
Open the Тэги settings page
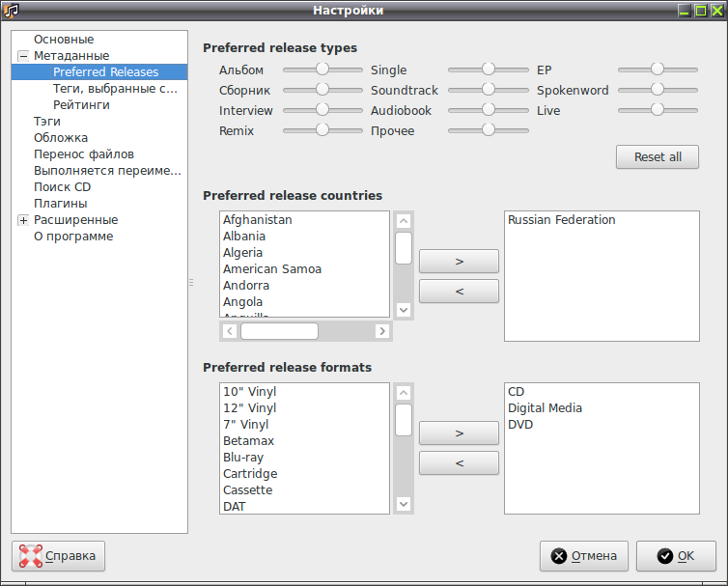47,122
